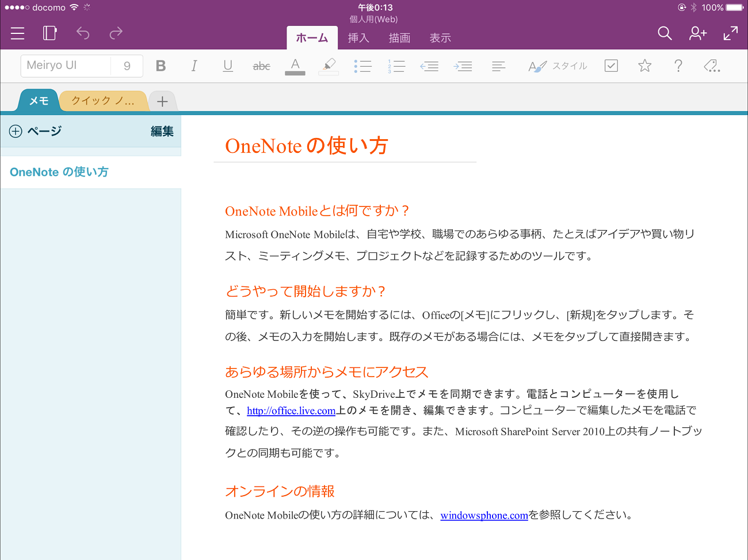Switch to the 表示 tab
This screenshot has height=560, width=748.
pyautogui.click(x=440, y=38)
